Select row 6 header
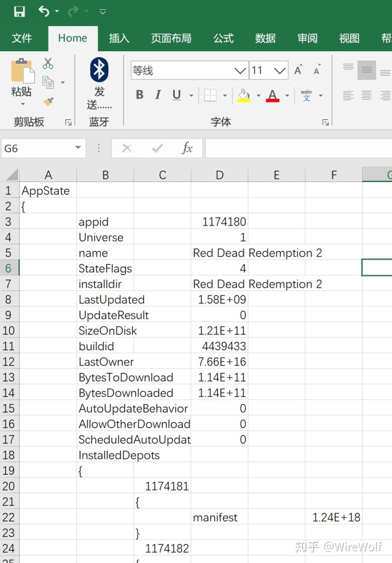This screenshot has height=563, width=392. tap(9, 268)
